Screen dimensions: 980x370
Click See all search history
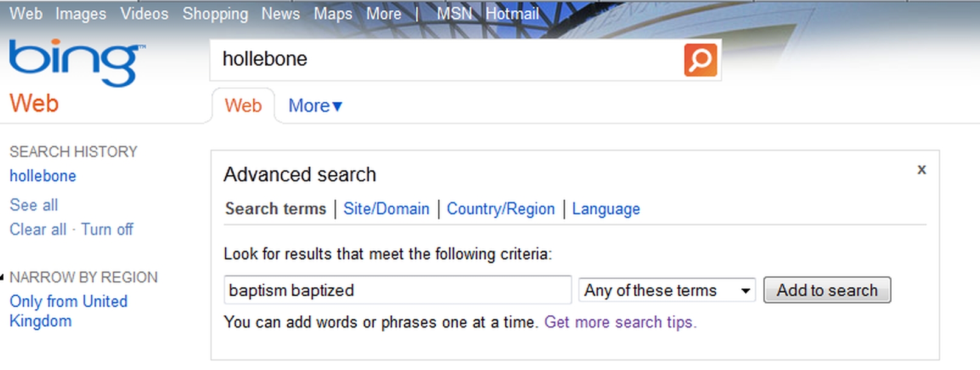(x=34, y=205)
